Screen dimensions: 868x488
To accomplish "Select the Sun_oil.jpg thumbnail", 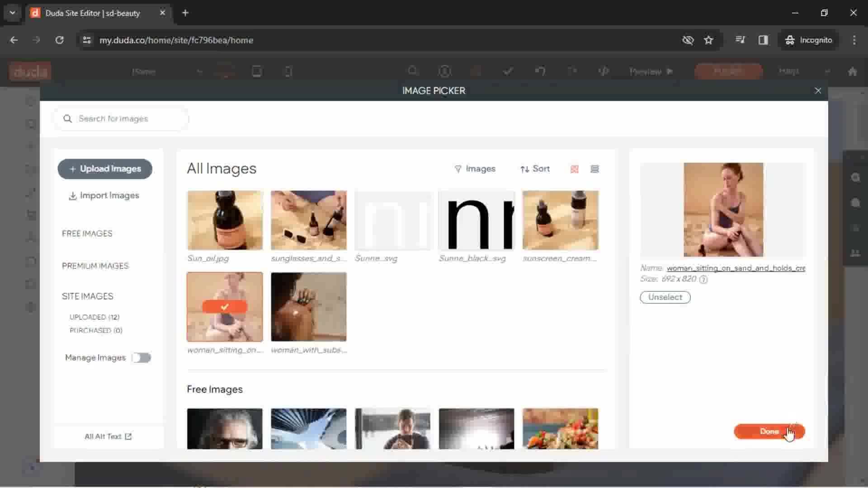I will point(225,221).
